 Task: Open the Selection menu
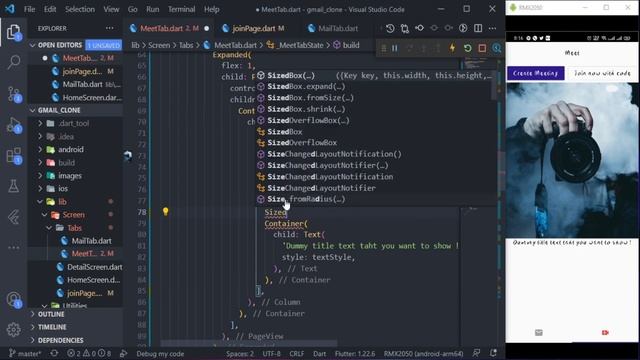(80, 9)
